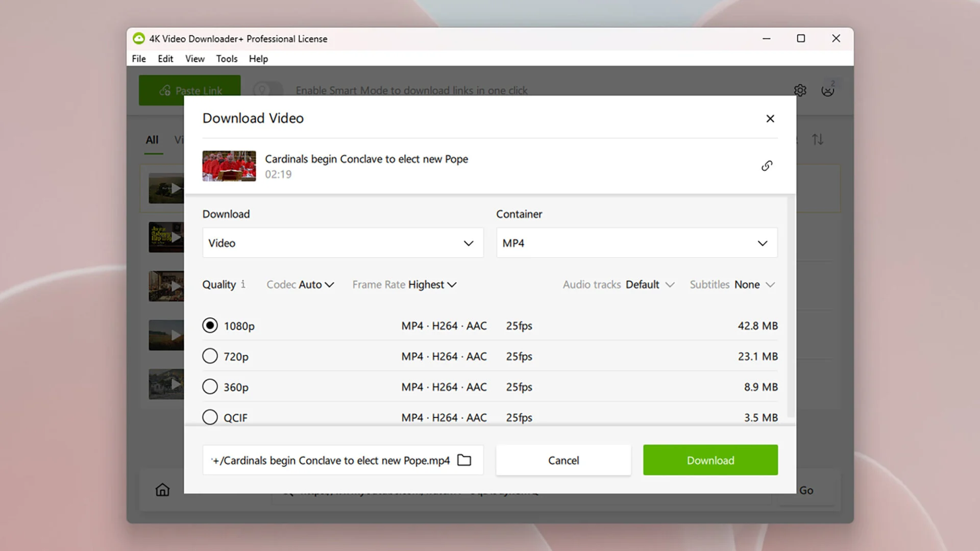This screenshot has height=551, width=980.
Task: Switch to the All tab
Action: click(152, 140)
